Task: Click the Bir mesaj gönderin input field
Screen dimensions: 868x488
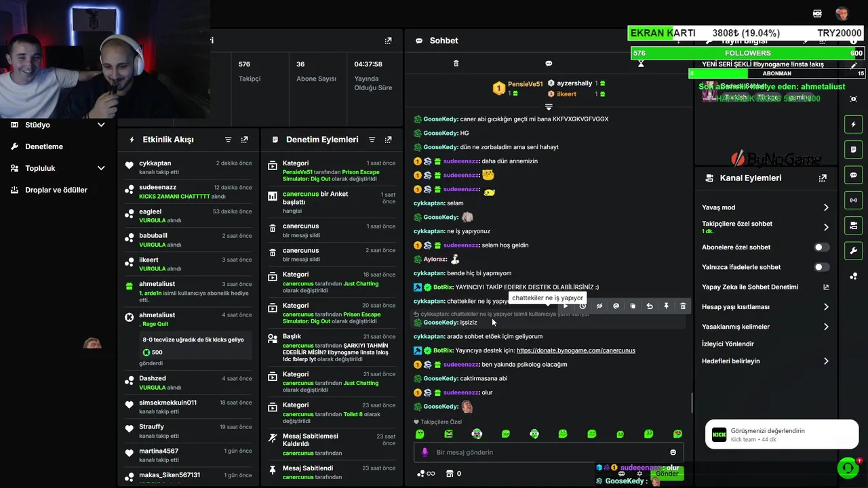Action: (549, 453)
